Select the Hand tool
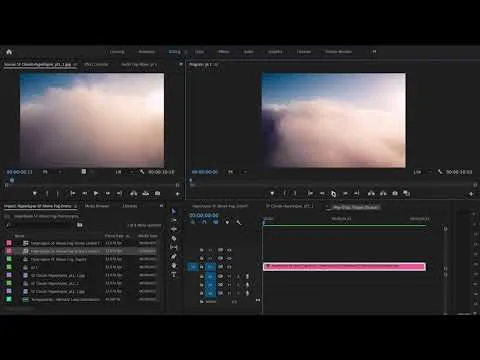This screenshot has height=360, width=480. tap(174, 265)
